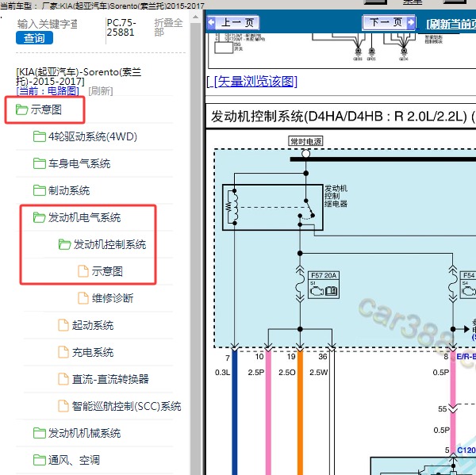Click the PC.75-25881 text

coord(121,27)
